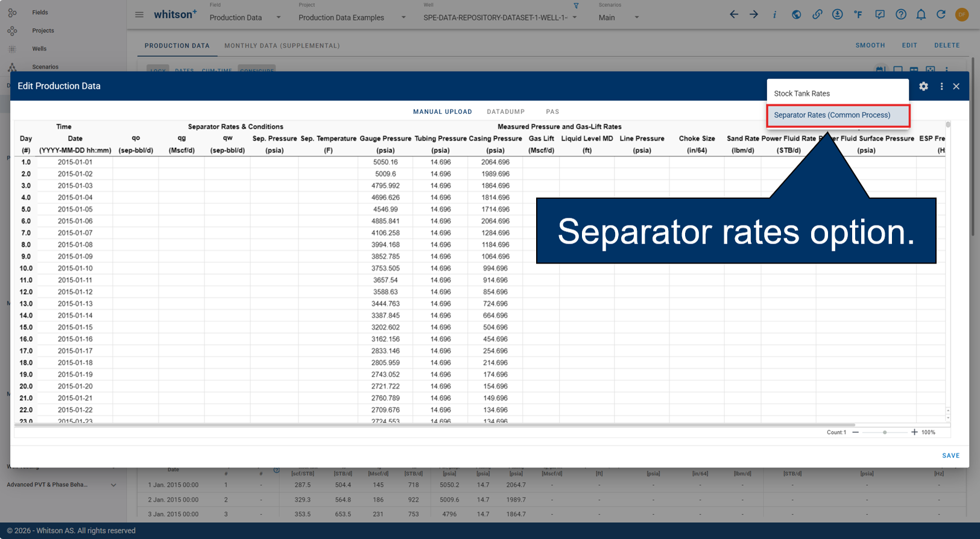
Task: Switch to PAS tab
Action: pyautogui.click(x=552, y=112)
